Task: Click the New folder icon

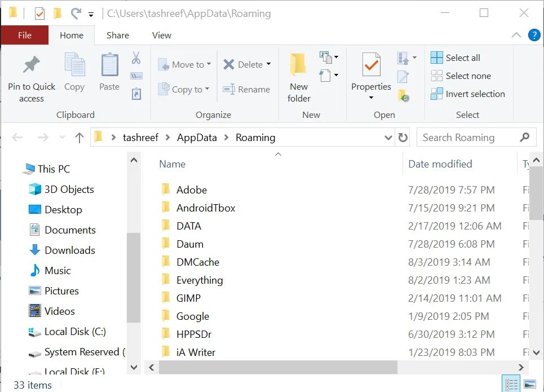Action: click(298, 64)
